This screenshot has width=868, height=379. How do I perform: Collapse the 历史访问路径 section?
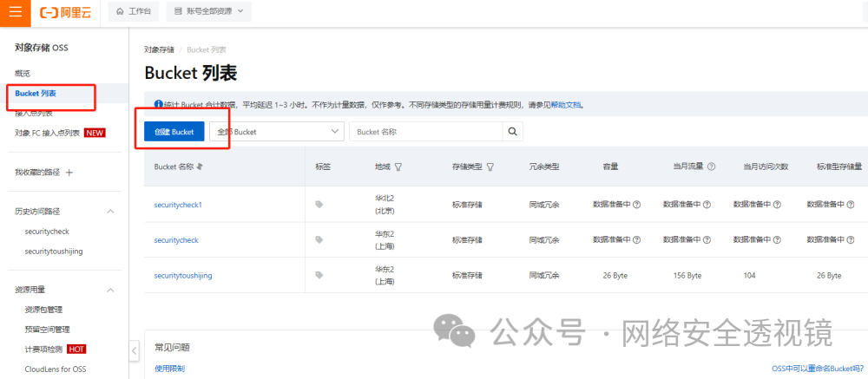(x=110, y=212)
